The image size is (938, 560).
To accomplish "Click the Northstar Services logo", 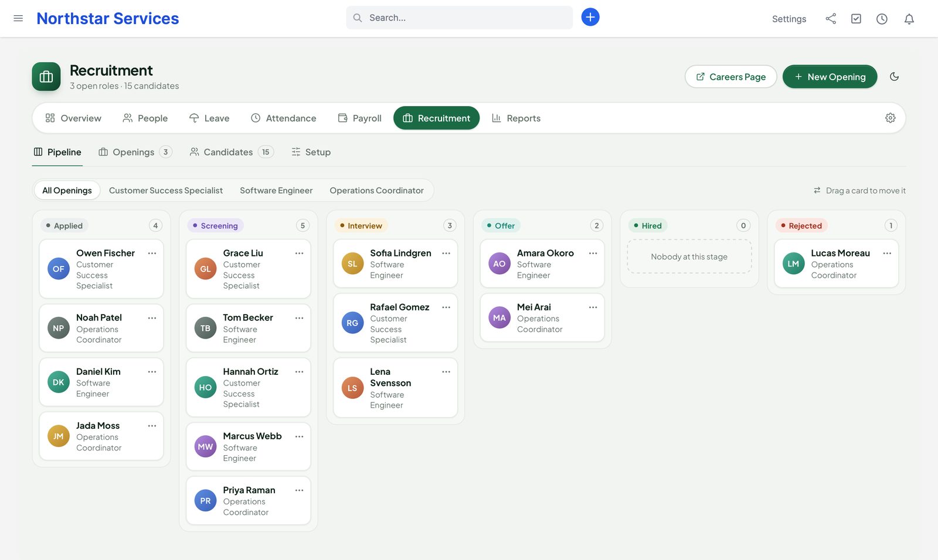I will [x=108, y=18].
